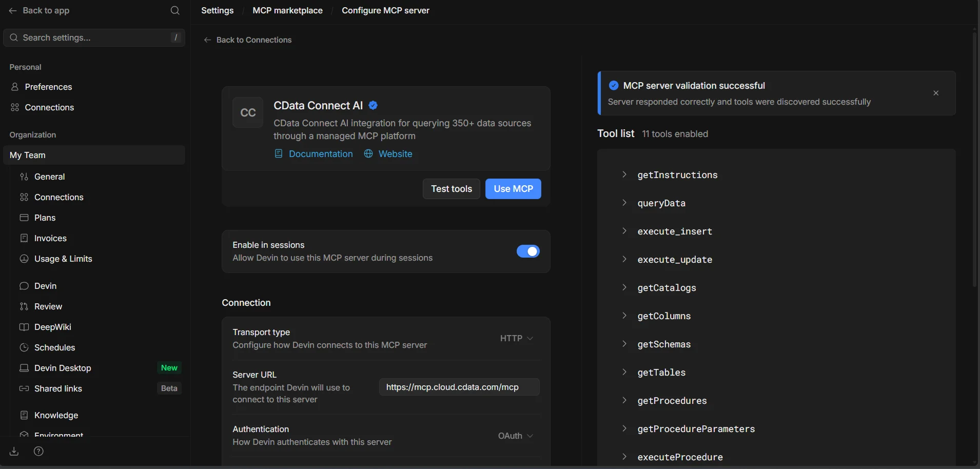The height and width of the screenshot is (469, 980).
Task: Toggle Enable in sessions switch
Action: [x=528, y=251]
